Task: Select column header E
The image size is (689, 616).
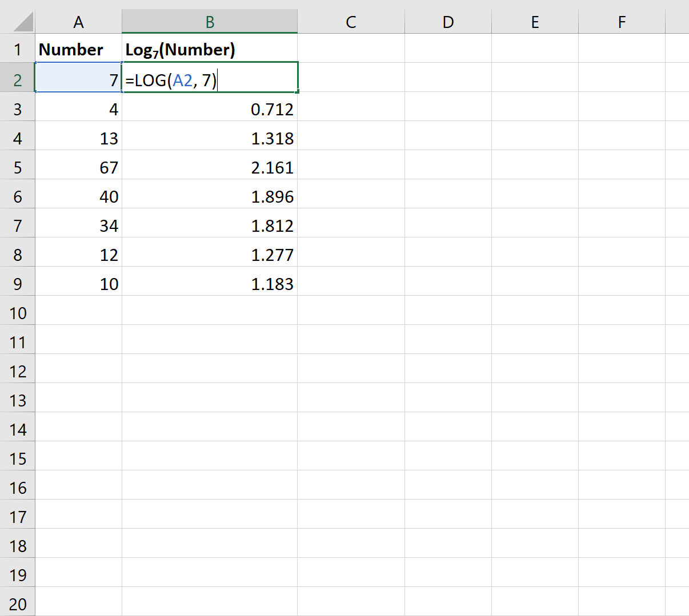Action: (x=535, y=22)
